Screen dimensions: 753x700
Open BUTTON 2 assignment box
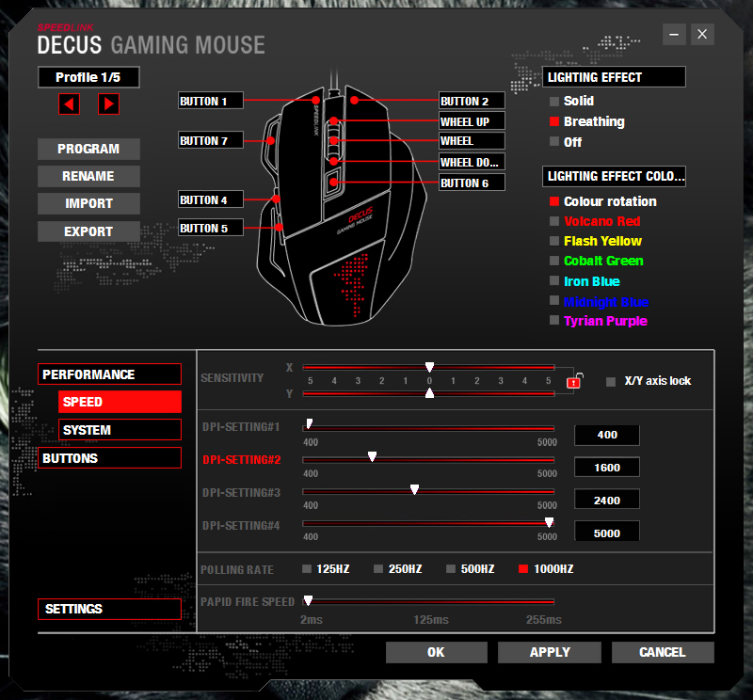click(x=473, y=101)
